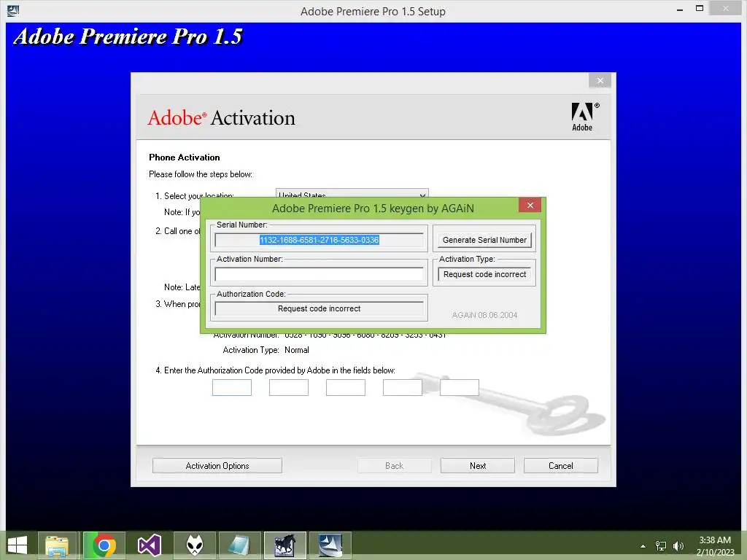Open the volume control tray icon

[678, 546]
